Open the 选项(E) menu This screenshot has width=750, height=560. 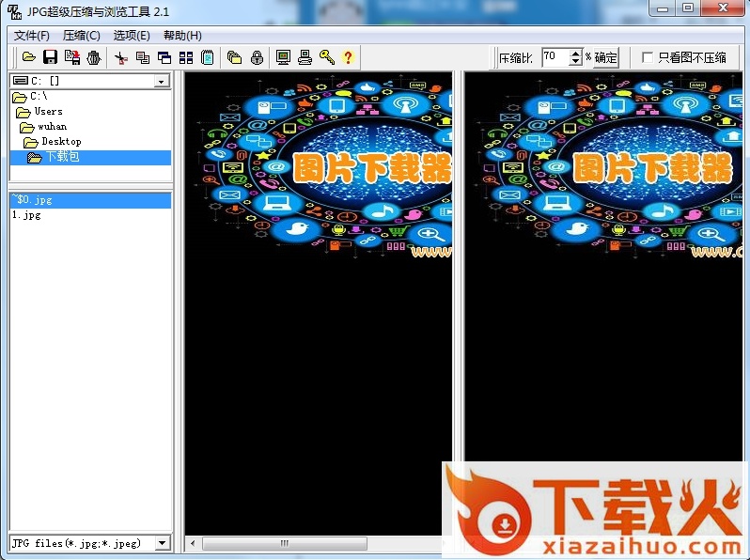pyautogui.click(x=132, y=36)
